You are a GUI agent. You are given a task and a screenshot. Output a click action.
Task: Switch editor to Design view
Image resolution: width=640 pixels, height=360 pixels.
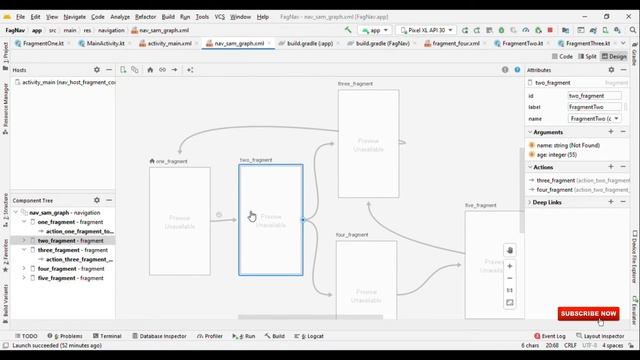pos(614,56)
